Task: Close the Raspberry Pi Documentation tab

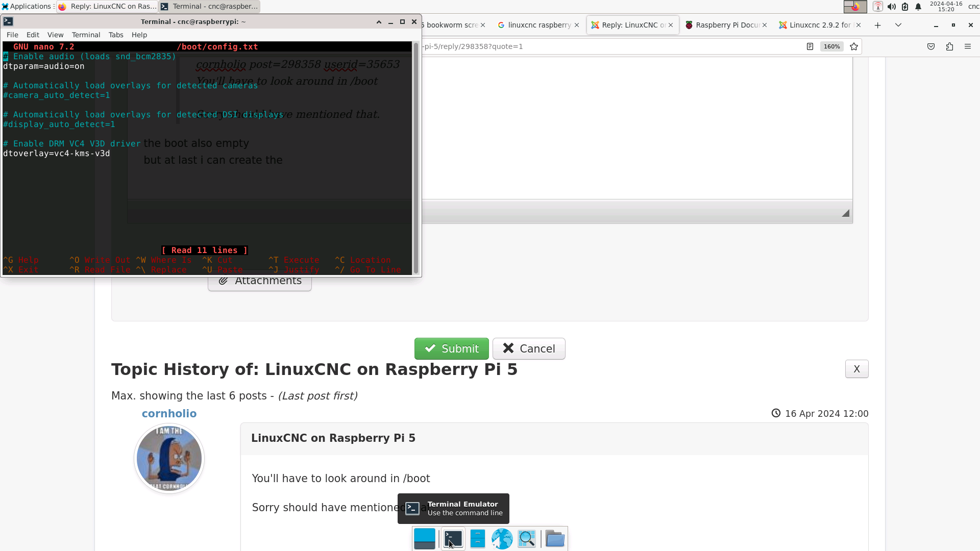Action: [x=765, y=25]
